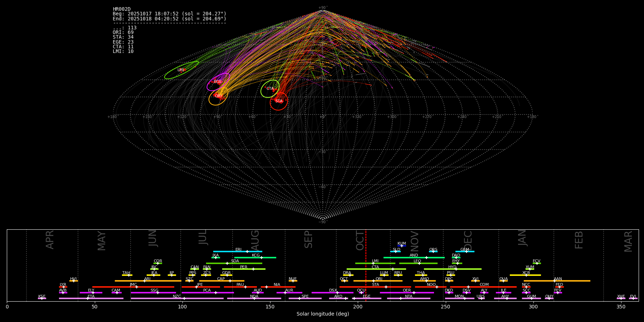Click the JMC shower bar in timeline

[x=133, y=287]
